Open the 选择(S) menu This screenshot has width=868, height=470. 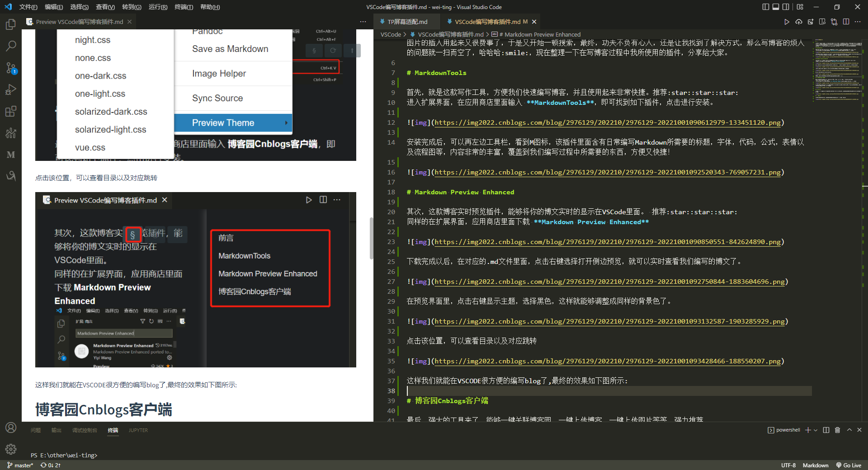pyautogui.click(x=79, y=7)
